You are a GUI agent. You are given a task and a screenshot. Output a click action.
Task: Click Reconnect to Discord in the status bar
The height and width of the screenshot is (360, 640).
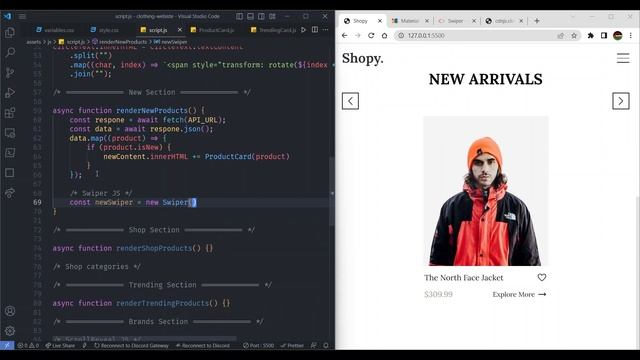pyautogui.click(x=202, y=345)
